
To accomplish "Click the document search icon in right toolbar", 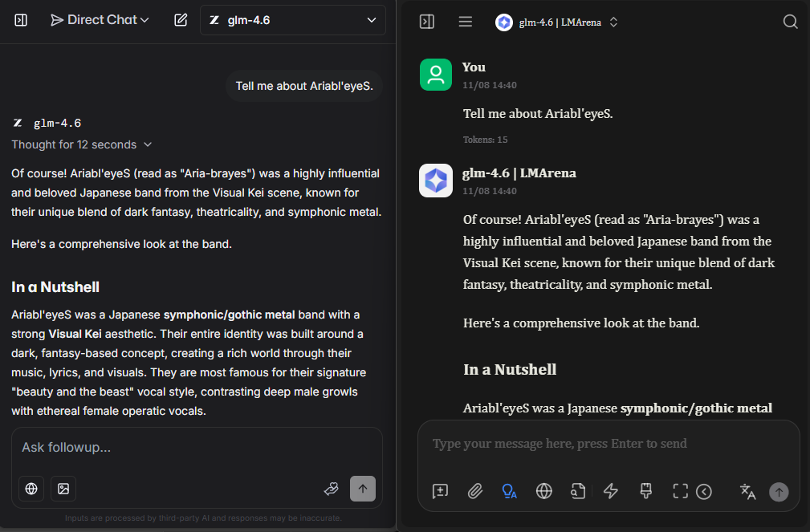I will (x=577, y=491).
